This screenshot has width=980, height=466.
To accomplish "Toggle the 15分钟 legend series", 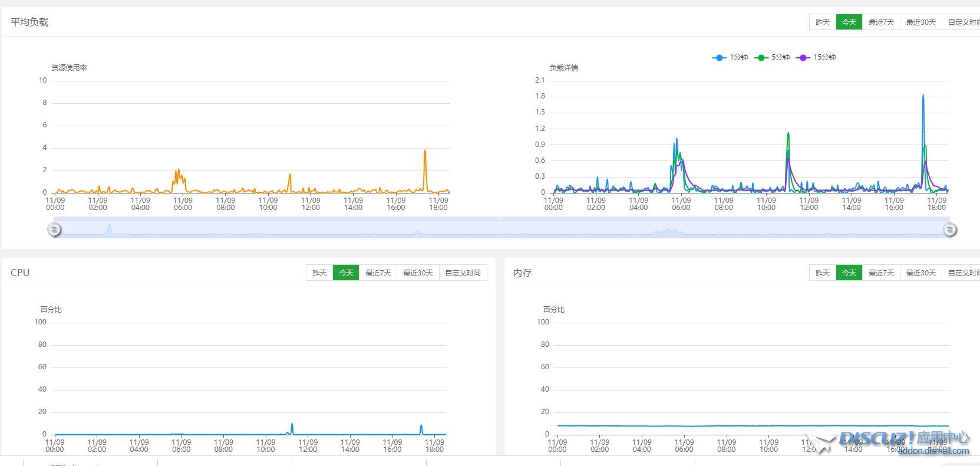I will [816, 57].
